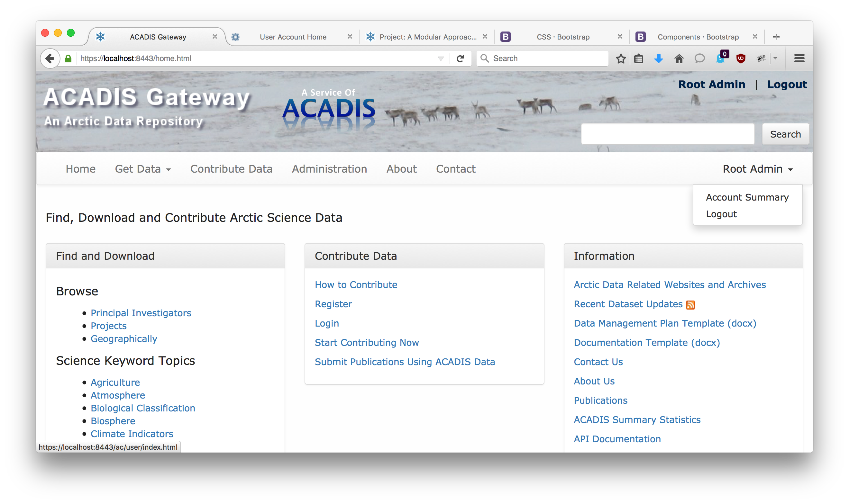Open the Firefox hamburger menu
The height and width of the screenshot is (504, 849).
(x=799, y=59)
